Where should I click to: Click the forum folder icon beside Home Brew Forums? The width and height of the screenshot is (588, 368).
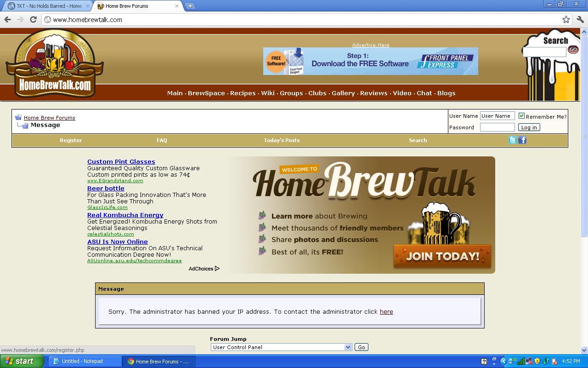[x=18, y=117]
